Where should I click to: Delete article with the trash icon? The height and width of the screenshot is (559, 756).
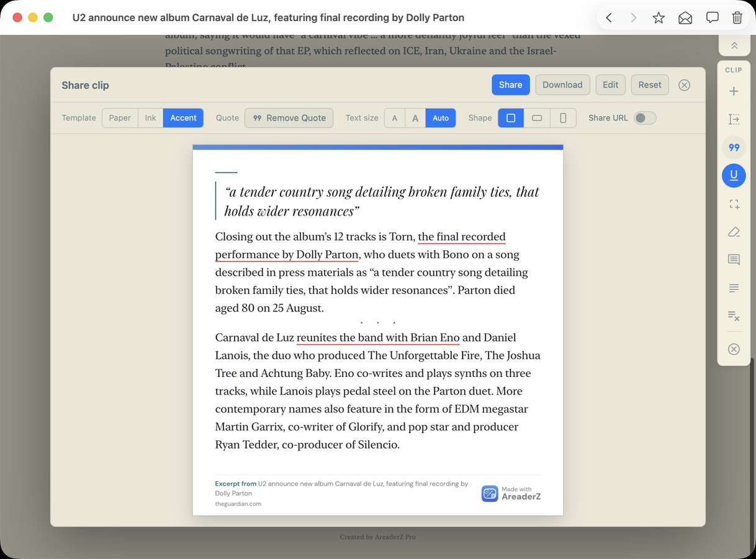[737, 18]
